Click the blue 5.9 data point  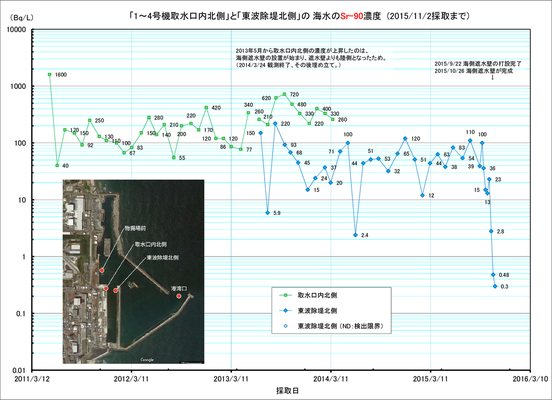(268, 213)
